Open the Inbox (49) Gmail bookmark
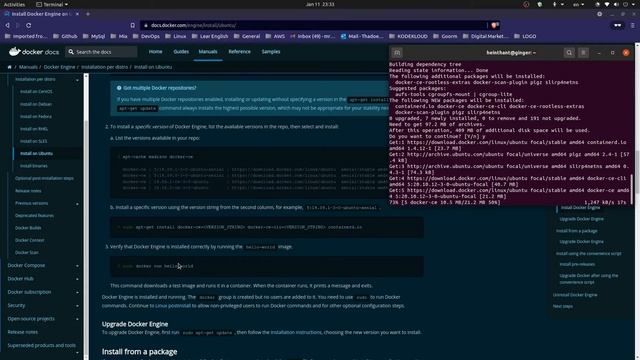This screenshot has height=360, width=640. [x=313, y=36]
